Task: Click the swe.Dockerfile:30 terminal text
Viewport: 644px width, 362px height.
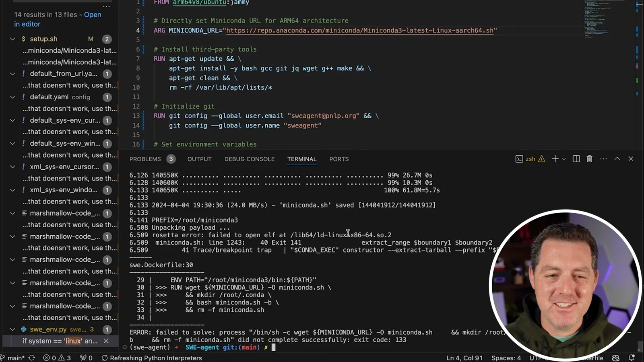Action: (x=161, y=265)
